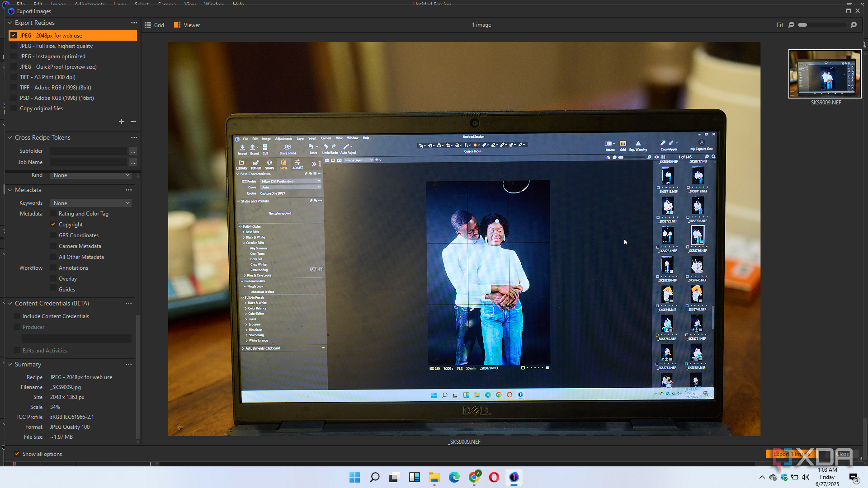The image size is (868, 488).
Task: Open Content Credentials panel options menu
Action: pyautogui.click(x=129, y=303)
